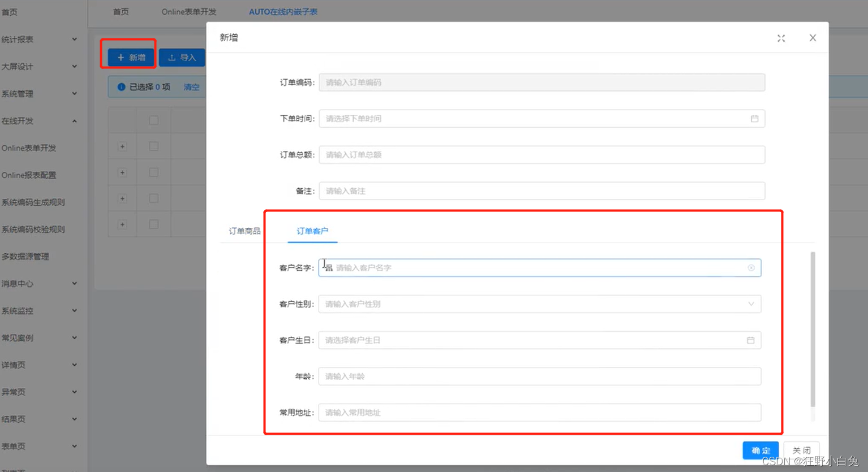Confirm with the 确定 button

tap(760, 451)
